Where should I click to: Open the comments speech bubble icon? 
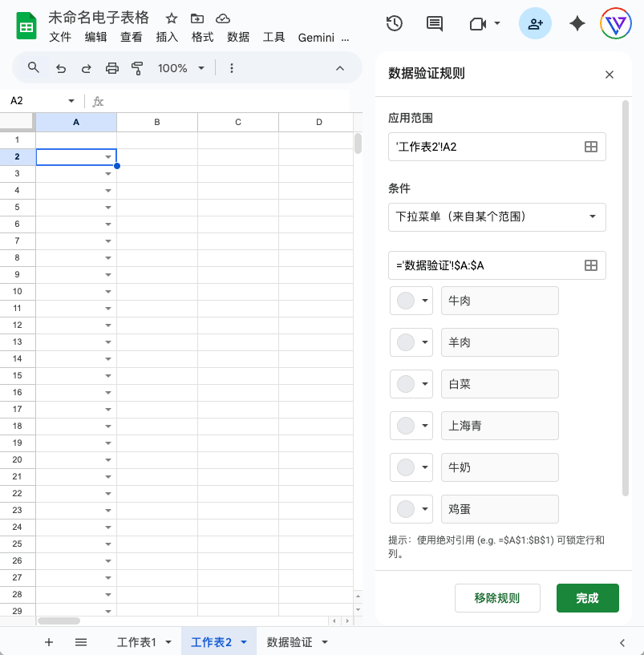[x=435, y=24]
